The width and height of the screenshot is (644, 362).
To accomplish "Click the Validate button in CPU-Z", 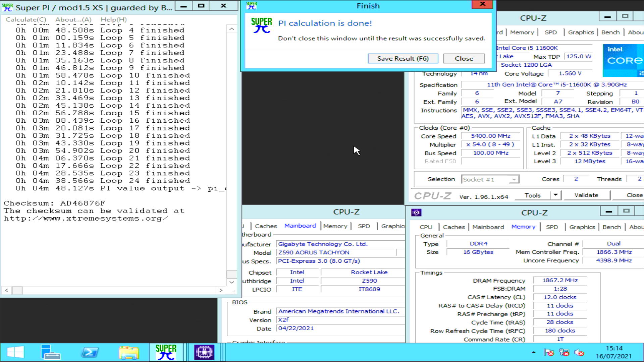I will [586, 195].
